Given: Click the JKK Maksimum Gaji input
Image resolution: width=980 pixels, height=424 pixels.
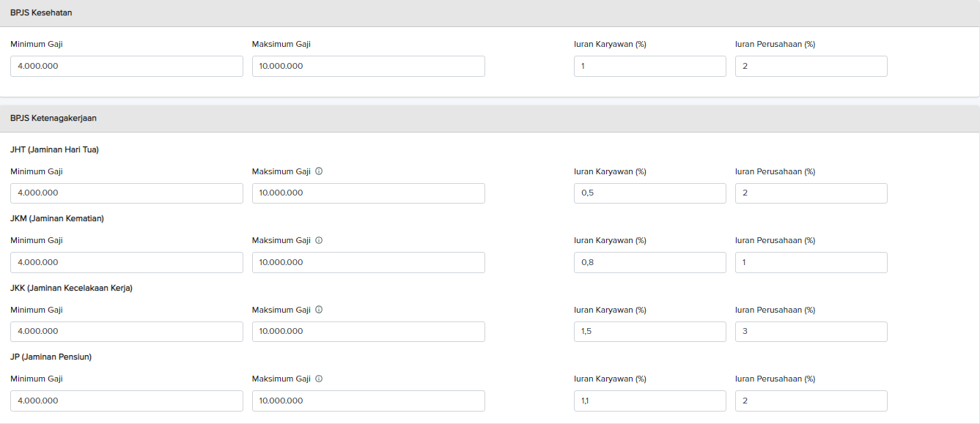Looking at the screenshot, I should coord(368,332).
